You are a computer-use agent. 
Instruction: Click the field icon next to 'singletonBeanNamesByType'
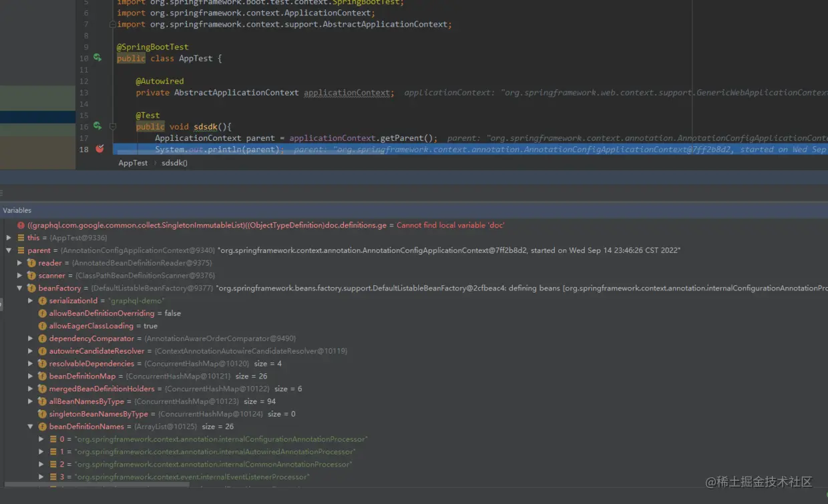tap(42, 414)
